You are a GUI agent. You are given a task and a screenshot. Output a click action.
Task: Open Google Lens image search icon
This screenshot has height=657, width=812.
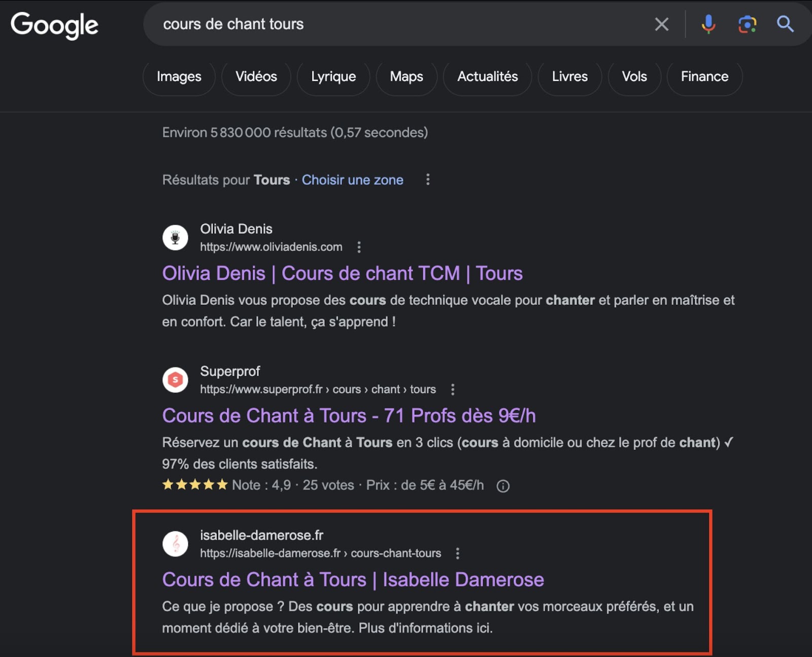(x=747, y=24)
